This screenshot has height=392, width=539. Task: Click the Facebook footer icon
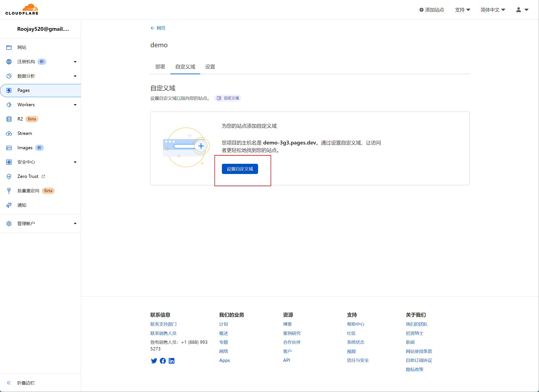163,361
